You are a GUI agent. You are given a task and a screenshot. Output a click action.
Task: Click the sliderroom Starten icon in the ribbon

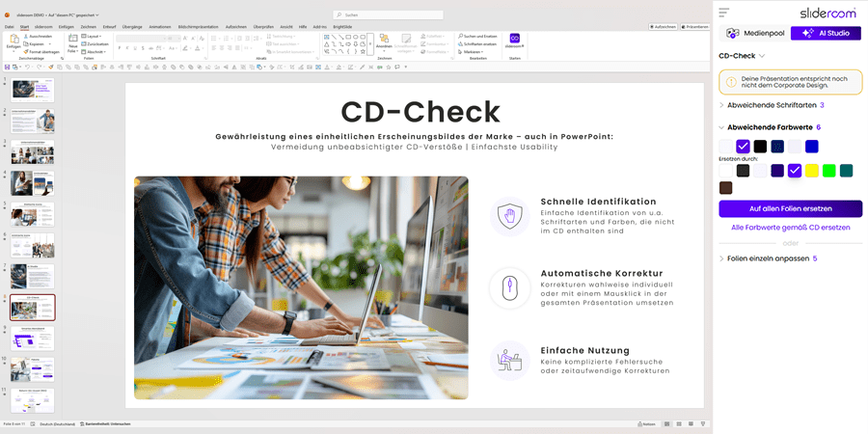point(515,40)
